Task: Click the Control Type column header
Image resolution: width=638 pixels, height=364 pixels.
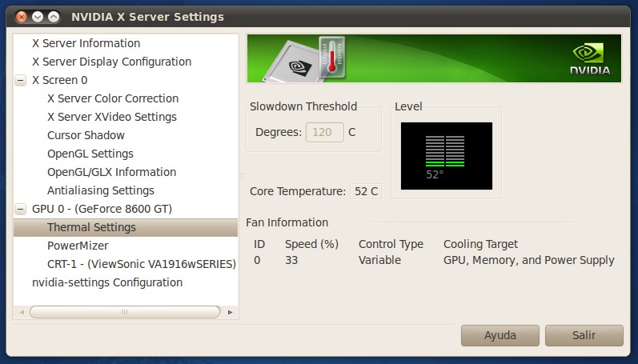Action: pyautogui.click(x=391, y=244)
